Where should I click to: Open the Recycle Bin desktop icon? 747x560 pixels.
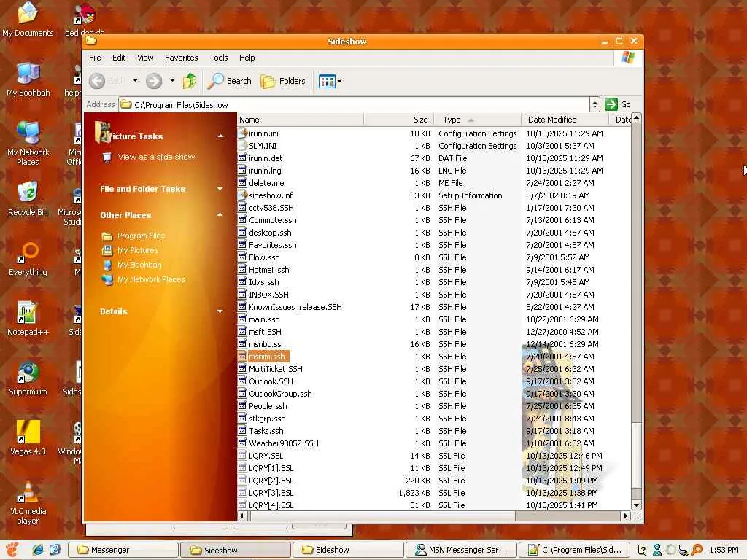[28, 198]
